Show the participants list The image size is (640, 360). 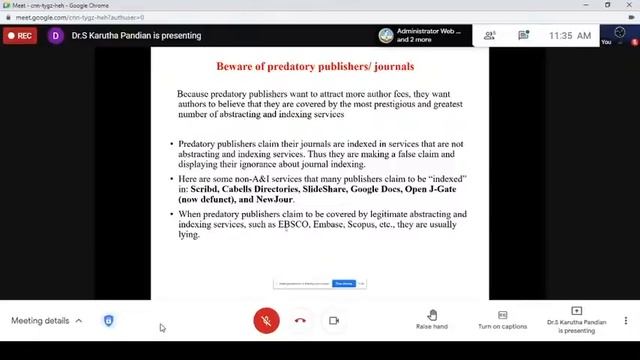pos(489,36)
